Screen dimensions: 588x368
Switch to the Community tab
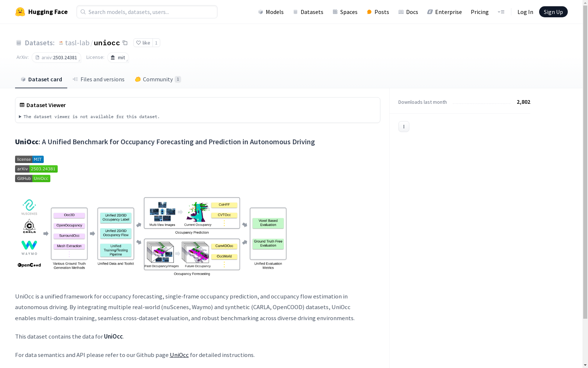[158, 79]
